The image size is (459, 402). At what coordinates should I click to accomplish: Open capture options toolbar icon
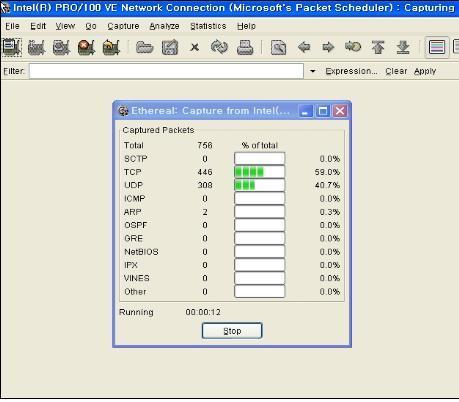pyautogui.click(x=36, y=47)
